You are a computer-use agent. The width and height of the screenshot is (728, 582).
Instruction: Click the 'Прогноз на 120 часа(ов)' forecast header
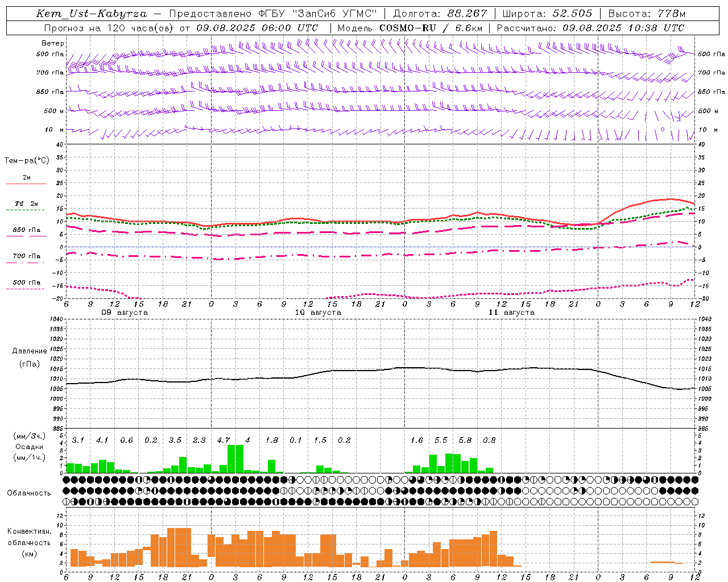(x=109, y=28)
